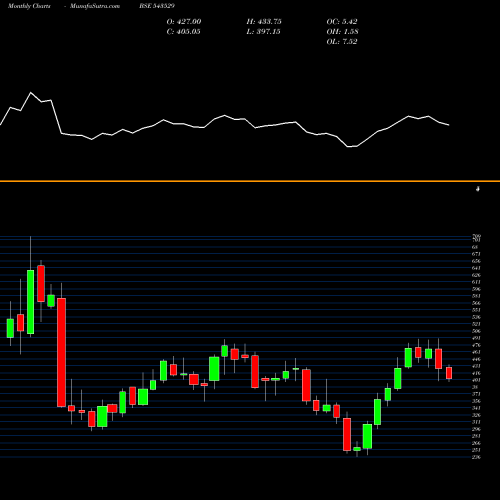Click the 431 price axis label
The image size is (500, 500).
476,366
